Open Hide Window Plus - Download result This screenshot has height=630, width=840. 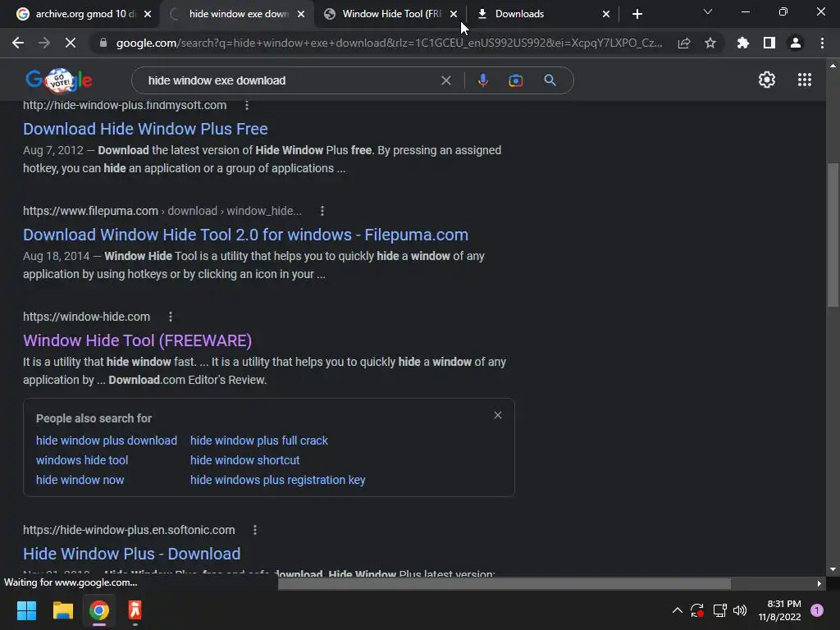click(x=132, y=554)
